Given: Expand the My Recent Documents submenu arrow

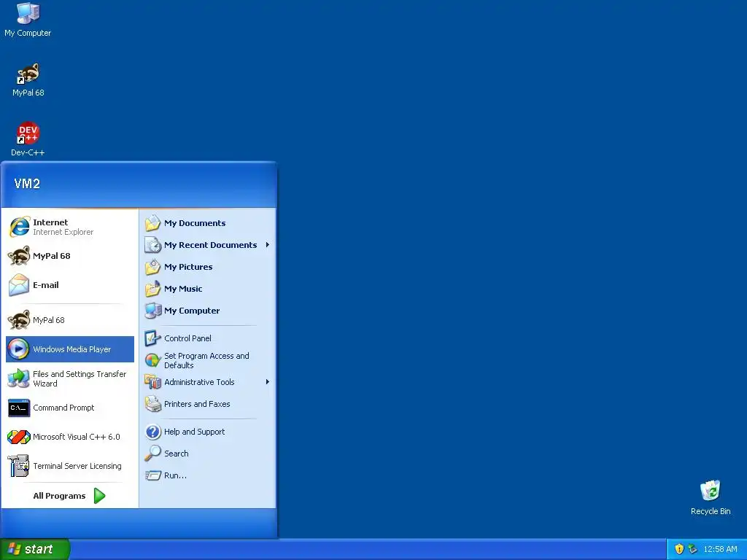Looking at the screenshot, I should click(267, 245).
